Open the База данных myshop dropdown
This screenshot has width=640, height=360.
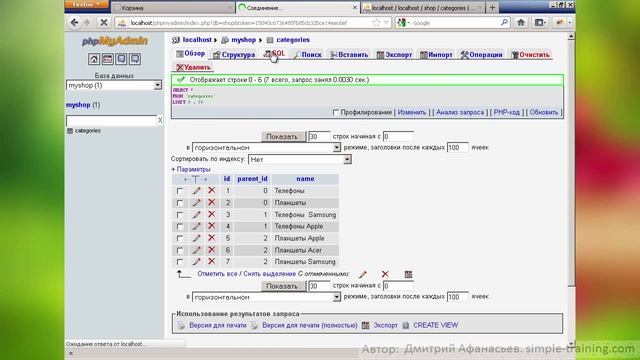pos(114,85)
